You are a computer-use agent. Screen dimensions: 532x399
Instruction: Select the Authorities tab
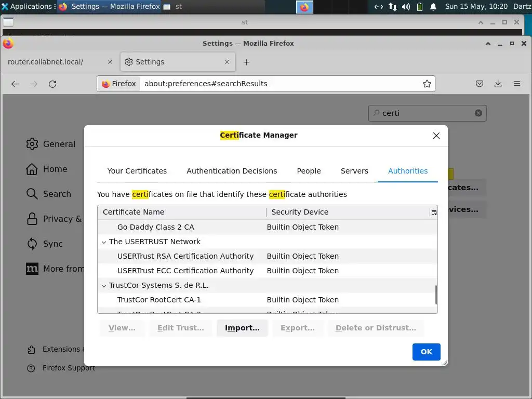(408, 171)
